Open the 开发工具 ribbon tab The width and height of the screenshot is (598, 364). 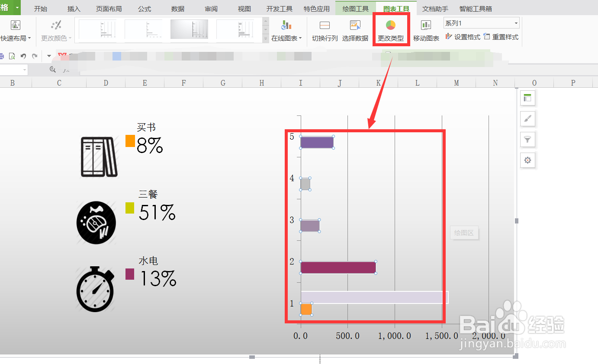click(x=280, y=9)
